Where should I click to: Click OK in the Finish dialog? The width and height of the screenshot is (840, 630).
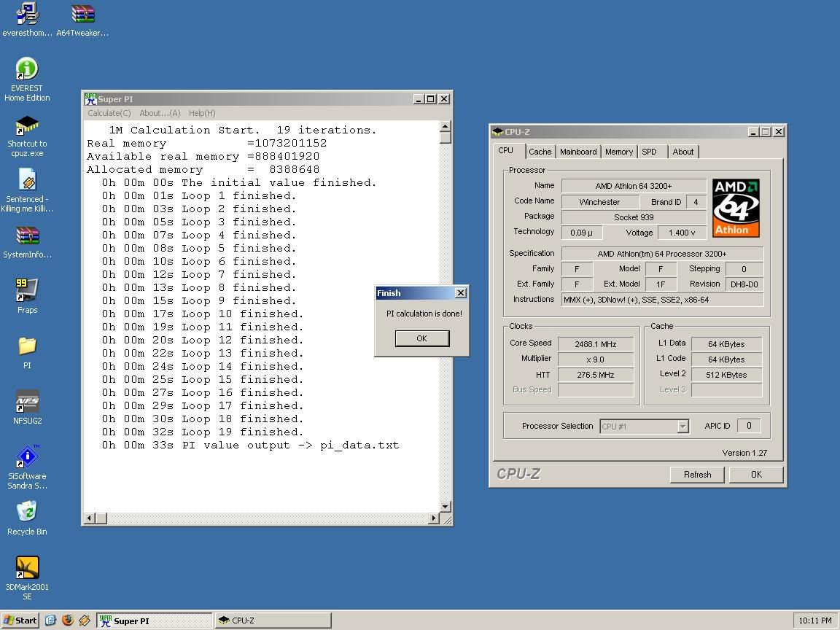coord(422,338)
